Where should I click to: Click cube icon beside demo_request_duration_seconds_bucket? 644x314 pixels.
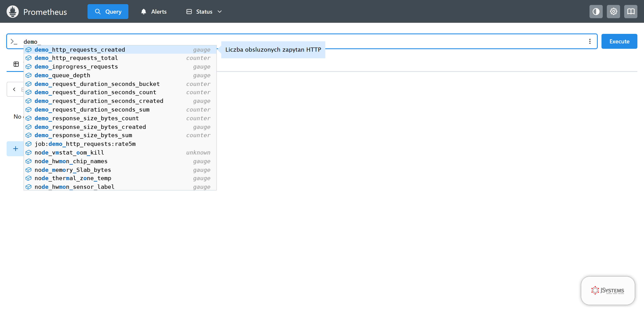(28, 84)
